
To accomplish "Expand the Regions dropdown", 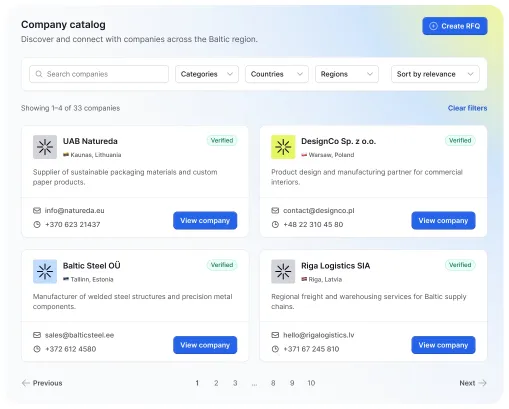I will (347, 74).
